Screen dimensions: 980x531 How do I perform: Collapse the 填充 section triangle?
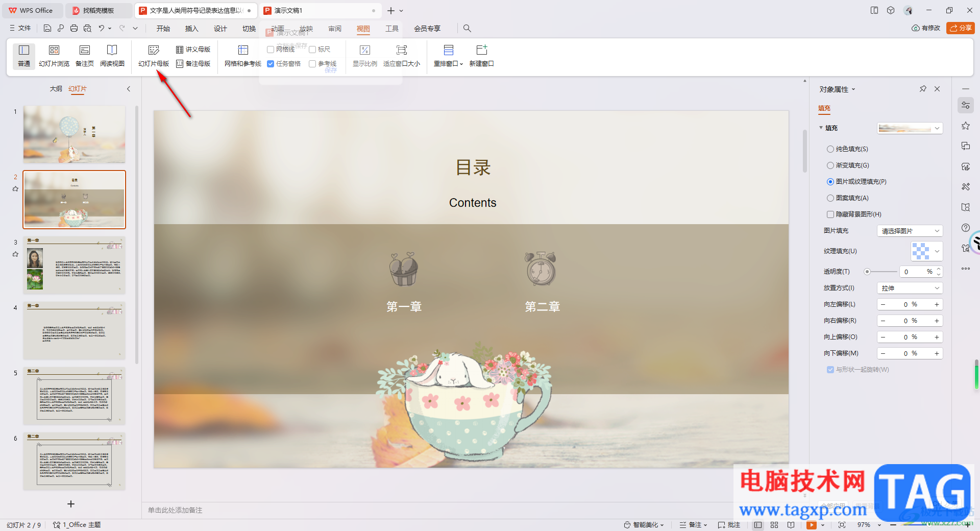pyautogui.click(x=821, y=128)
